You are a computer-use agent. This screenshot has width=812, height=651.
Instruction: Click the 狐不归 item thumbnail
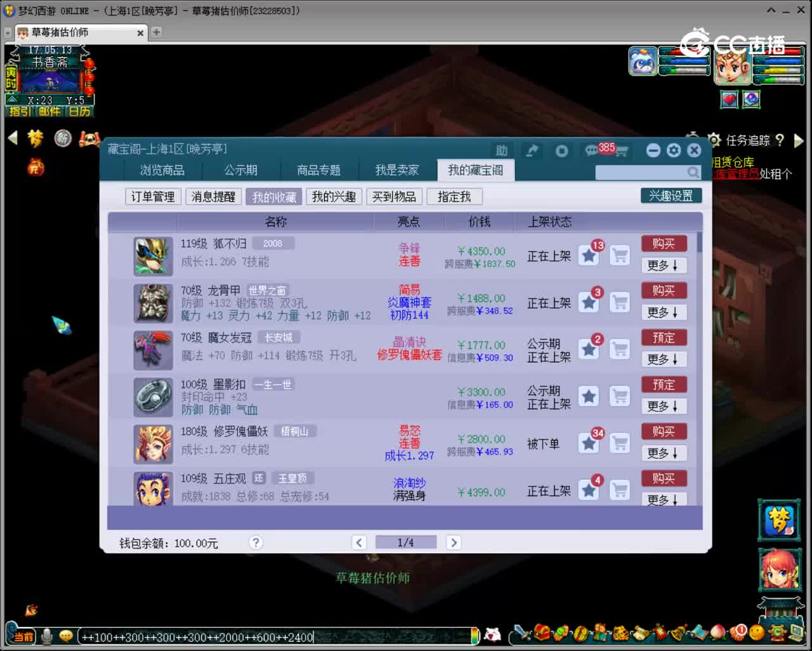click(x=153, y=256)
